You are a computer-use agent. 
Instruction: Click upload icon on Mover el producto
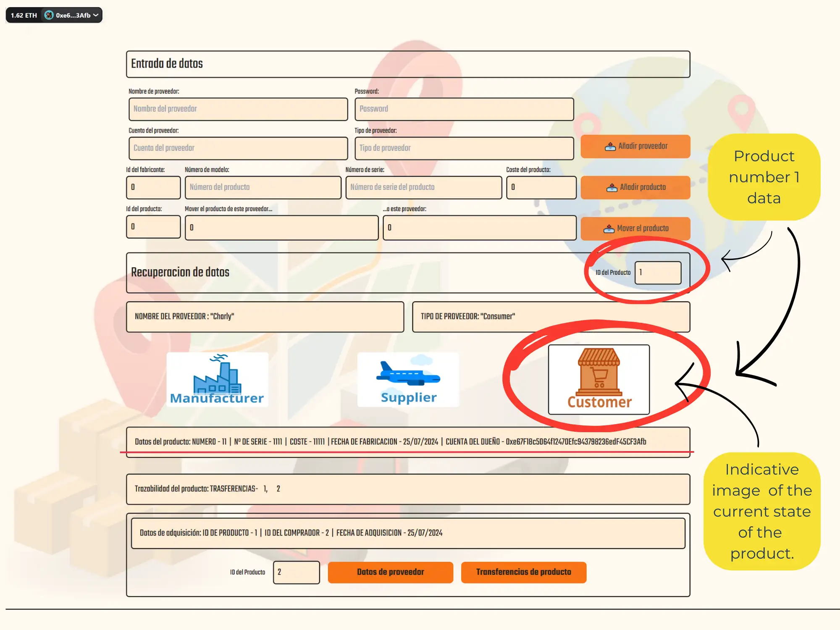pos(609,228)
